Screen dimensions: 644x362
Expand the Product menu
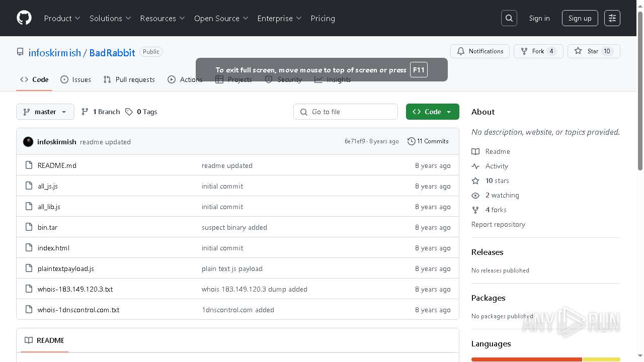tap(62, 18)
